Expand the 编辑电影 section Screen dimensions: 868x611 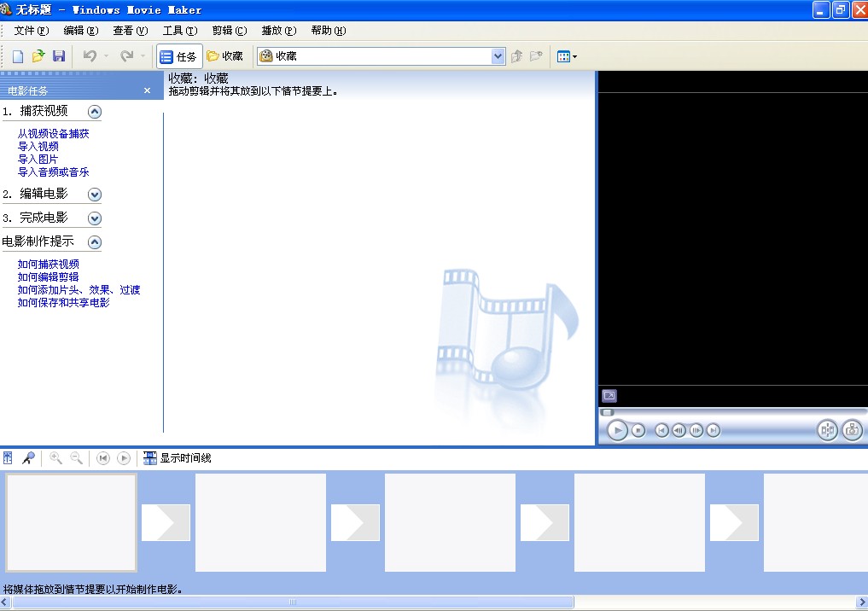95,195
